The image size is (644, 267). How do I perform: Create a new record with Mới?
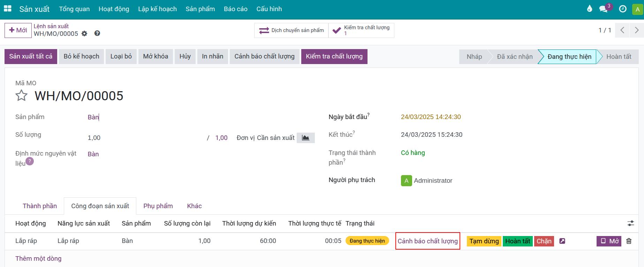click(18, 30)
